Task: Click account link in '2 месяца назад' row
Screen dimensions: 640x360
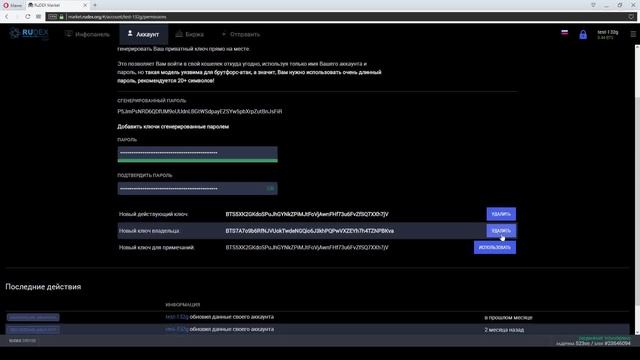Action: (x=177, y=329)
